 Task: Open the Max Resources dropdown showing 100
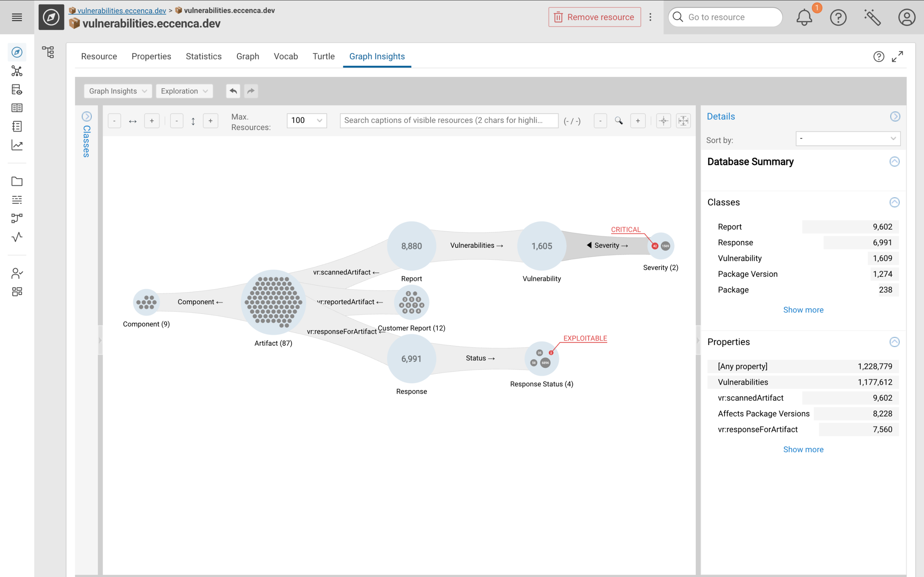pos(307,120)
